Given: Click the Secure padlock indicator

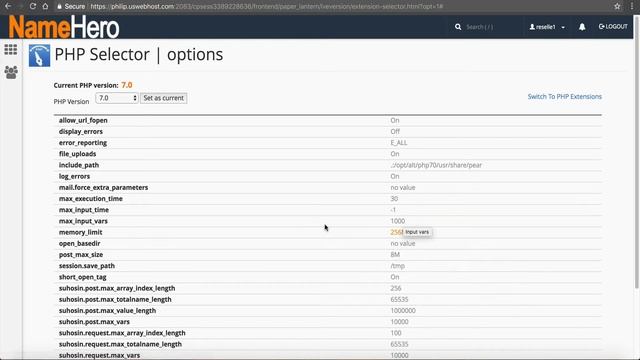Looking at the screenshot, I should [71, 7].
